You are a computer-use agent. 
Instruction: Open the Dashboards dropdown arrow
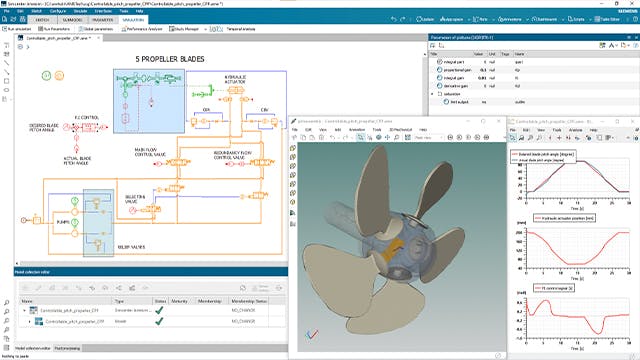[562, 19]
